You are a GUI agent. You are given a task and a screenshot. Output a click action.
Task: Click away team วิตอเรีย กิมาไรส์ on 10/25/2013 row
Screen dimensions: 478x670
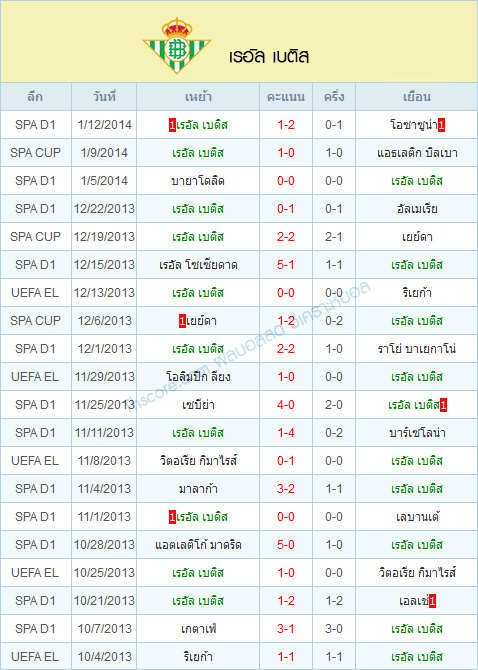[x=417, y=573]
